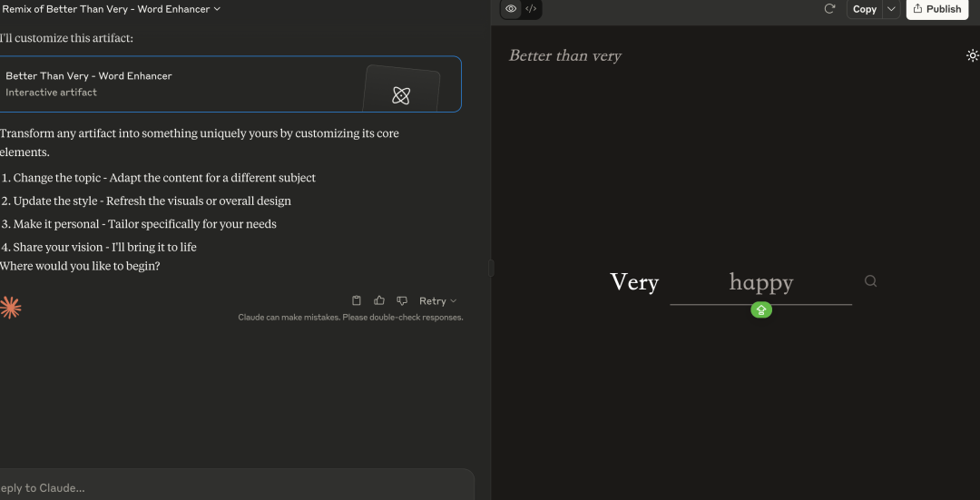Switch to preview view with the eye icon
Viewport: 980px width, 500px height.
pos(511,9)
